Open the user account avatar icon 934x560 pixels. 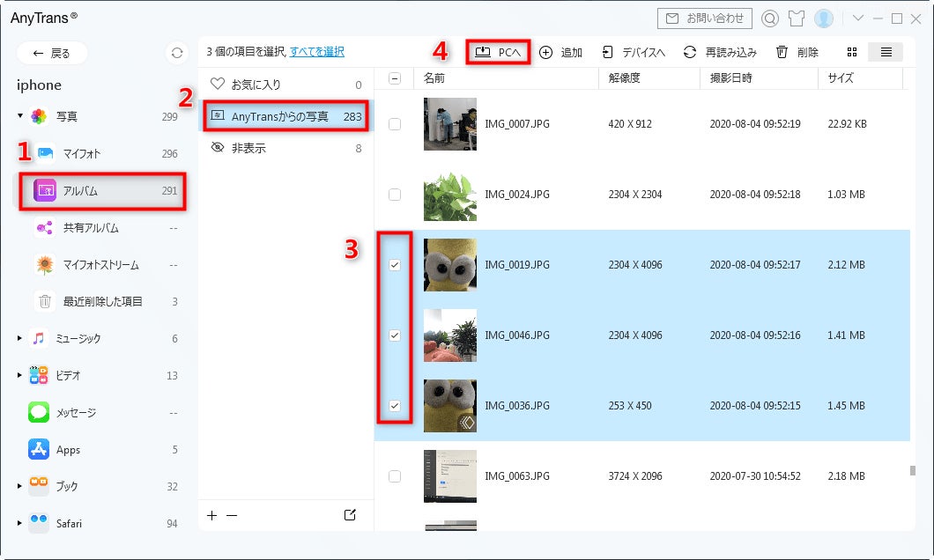pos(824,19)
